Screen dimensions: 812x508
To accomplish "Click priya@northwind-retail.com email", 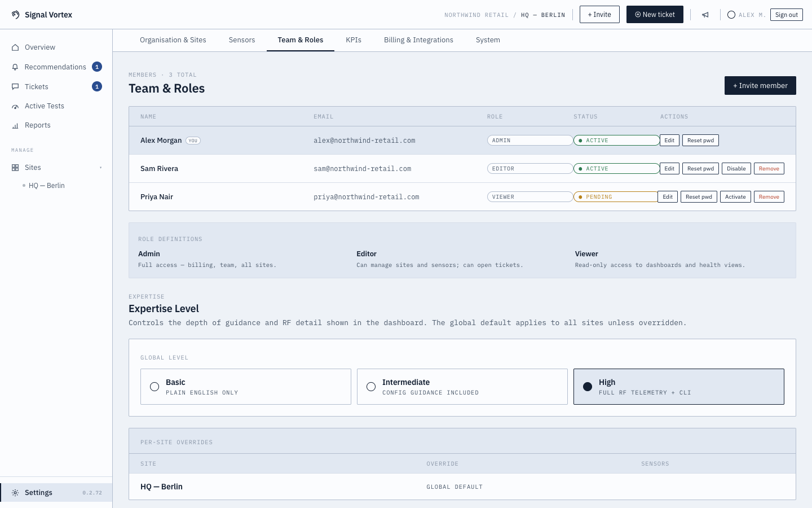I will click(x=367, y=197).
